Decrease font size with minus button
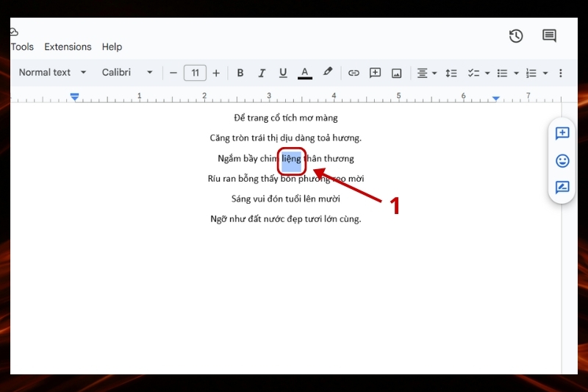Viewport: 588px width, 392px height. tap(173, 73)
